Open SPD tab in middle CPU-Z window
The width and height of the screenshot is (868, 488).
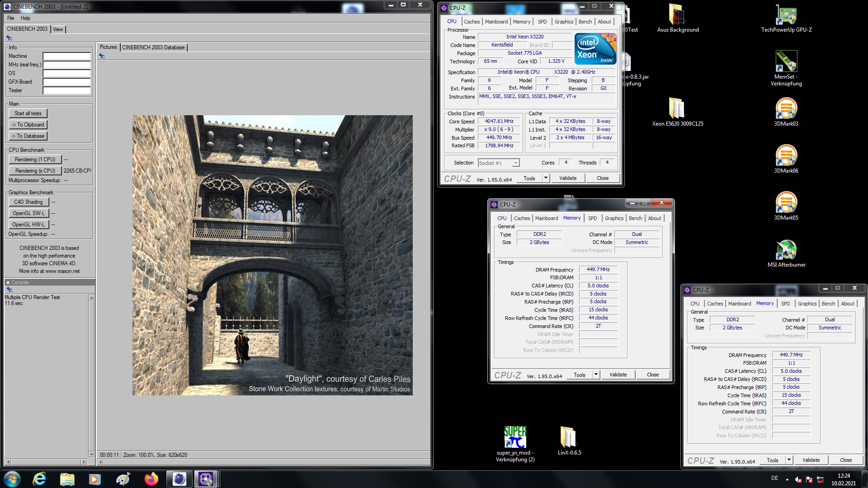point(592,218)
